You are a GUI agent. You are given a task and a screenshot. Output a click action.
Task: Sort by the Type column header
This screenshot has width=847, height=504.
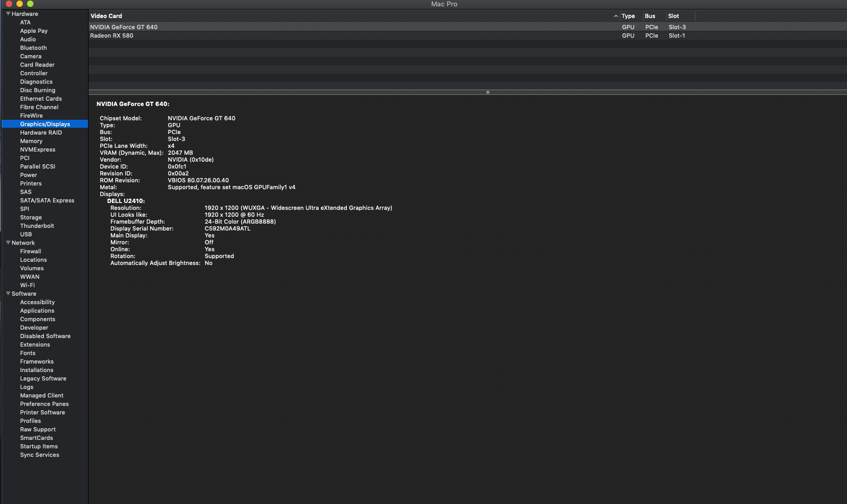coord(628,16)
